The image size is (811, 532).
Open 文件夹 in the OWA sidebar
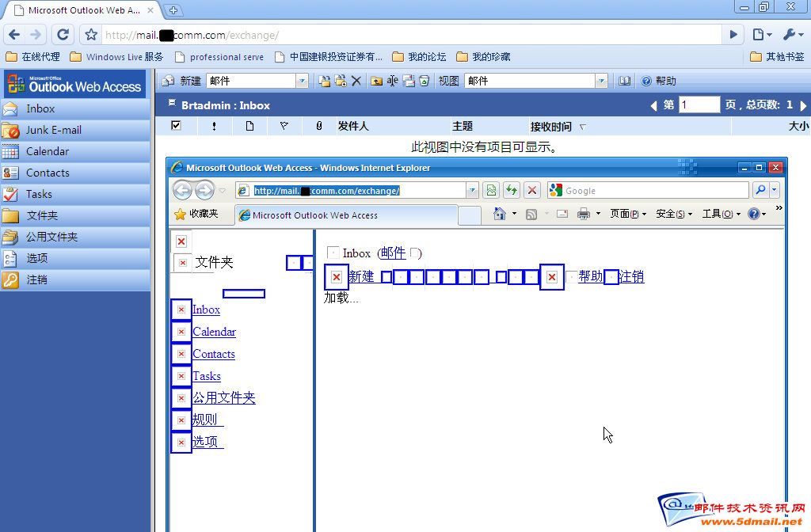[75, 215]
